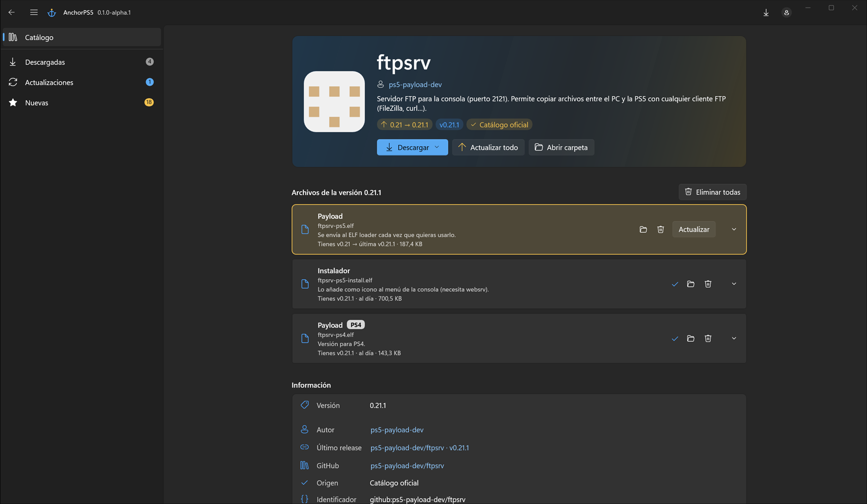The image size is (867, 504).
Task: Open downloads icon in title bar
Action: pyautogui.click(x=766, y=13)
